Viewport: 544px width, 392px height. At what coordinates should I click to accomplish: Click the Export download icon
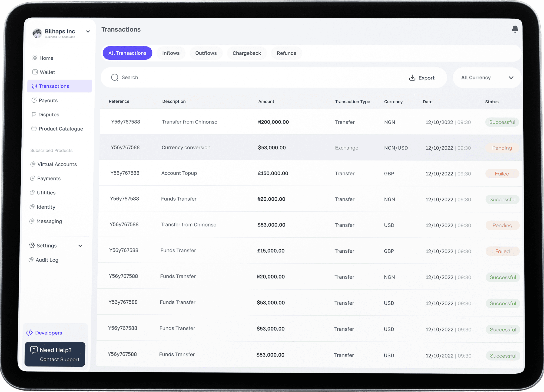click(412, 78)
